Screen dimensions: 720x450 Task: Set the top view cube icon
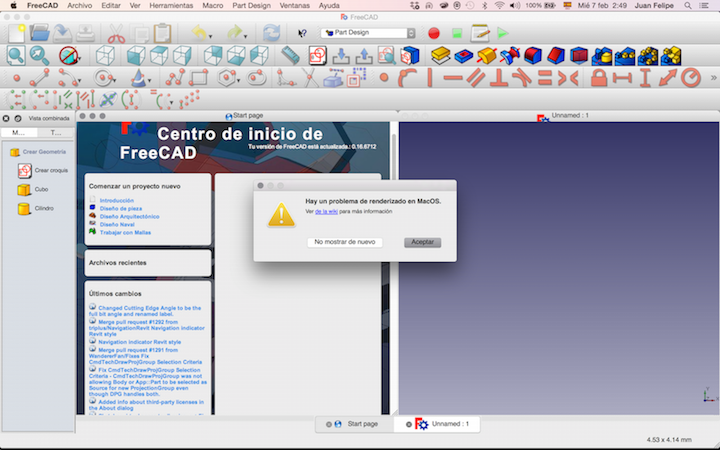(159, 56)
